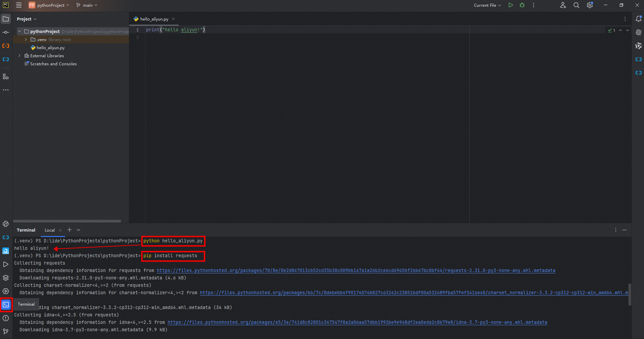
Task: Click line number 2 in editor gutter
Action: [x=137, y=37]
